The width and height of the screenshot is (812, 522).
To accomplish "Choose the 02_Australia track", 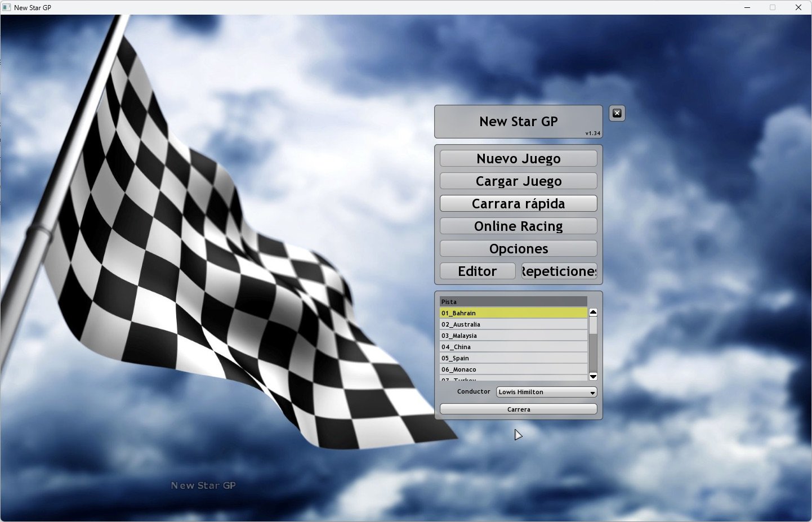I will point(513,324).
